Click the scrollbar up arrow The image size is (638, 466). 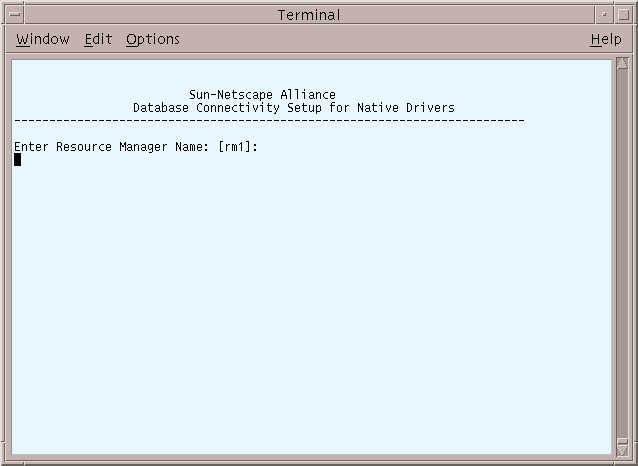pos(623,63)
